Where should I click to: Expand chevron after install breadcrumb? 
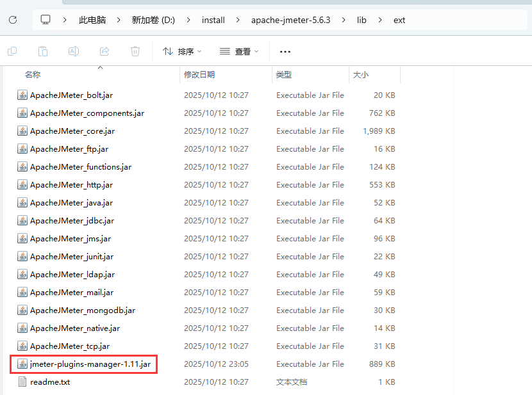(x=238, y=20)
